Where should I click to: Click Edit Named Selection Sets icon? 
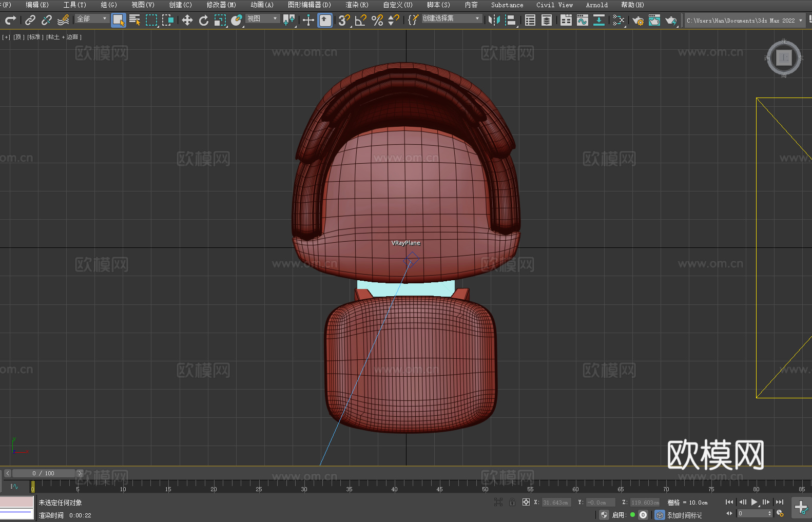[413, 20]
